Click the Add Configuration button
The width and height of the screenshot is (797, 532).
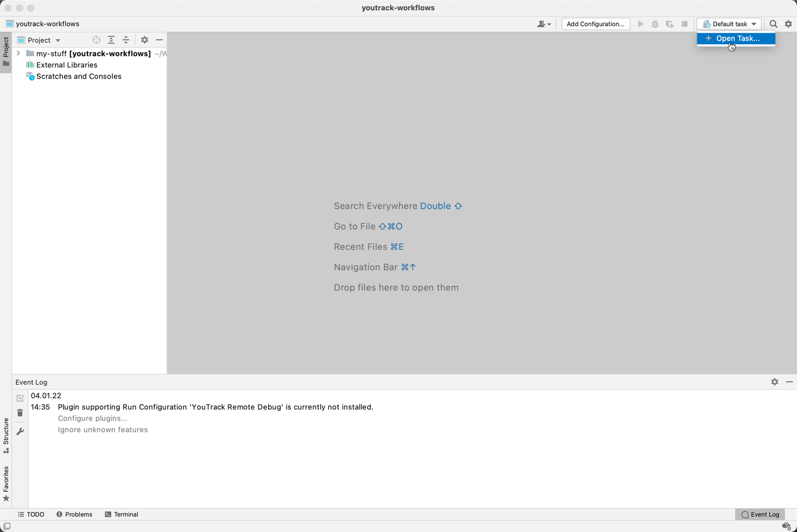point(595,24)
